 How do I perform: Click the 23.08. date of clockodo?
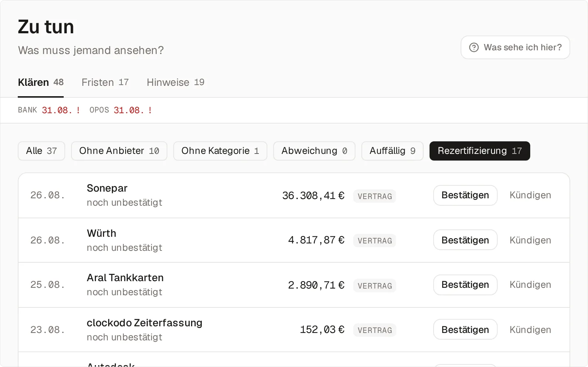click(x=48, y=330)
